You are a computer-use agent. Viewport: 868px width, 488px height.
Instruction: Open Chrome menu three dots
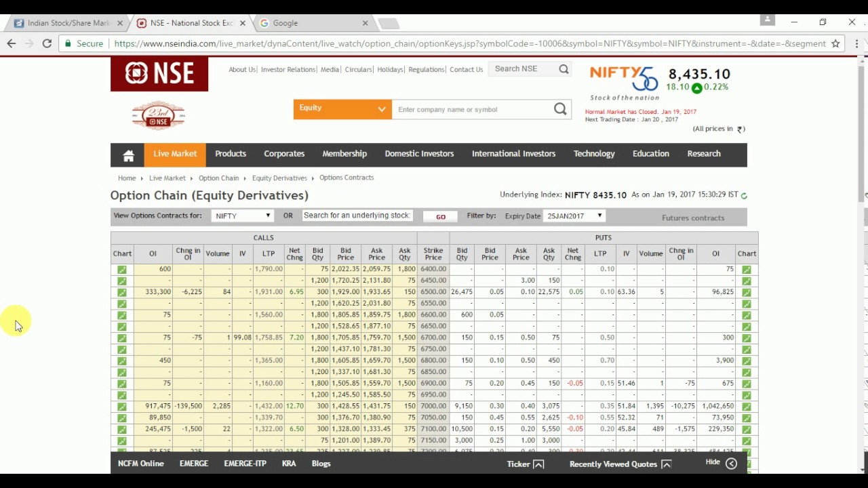coord(857,43)
